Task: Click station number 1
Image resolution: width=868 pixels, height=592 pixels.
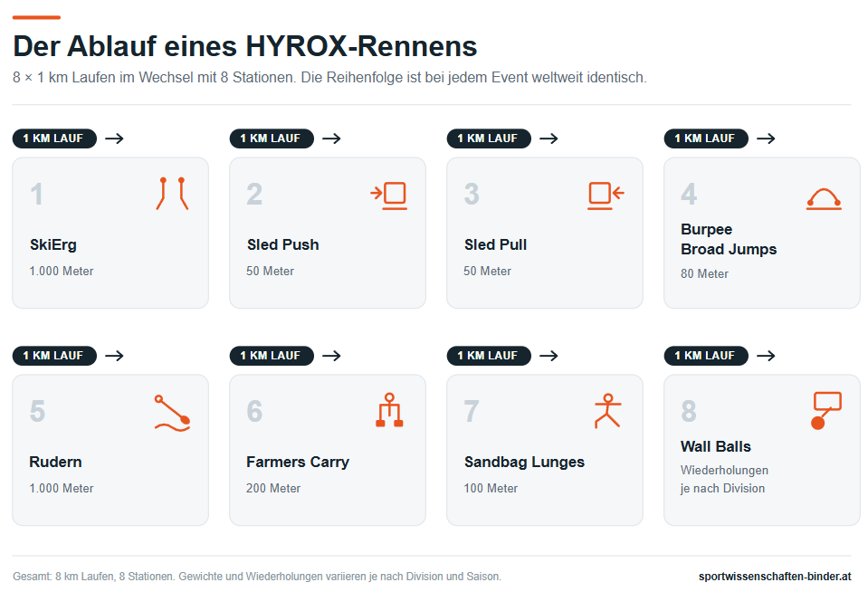Action: pyautogui.click(x=36, y=194)
